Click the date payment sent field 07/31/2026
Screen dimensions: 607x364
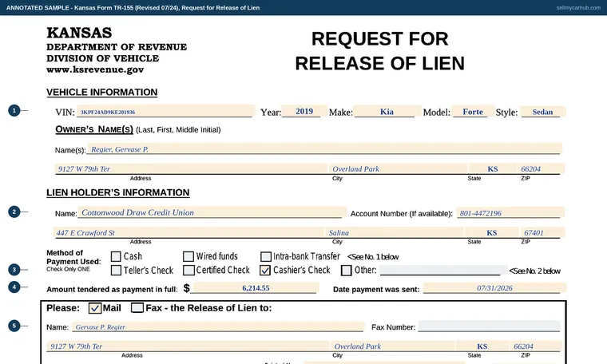(x=494, y=288)
